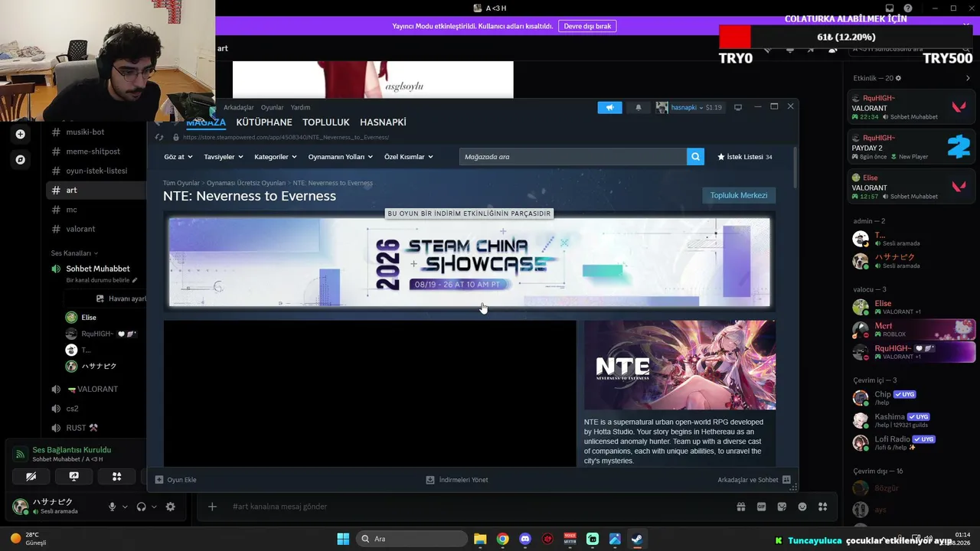980x551 pixels.
Task: Open the Discord apps launcher icon
Action: coord(823,507)
